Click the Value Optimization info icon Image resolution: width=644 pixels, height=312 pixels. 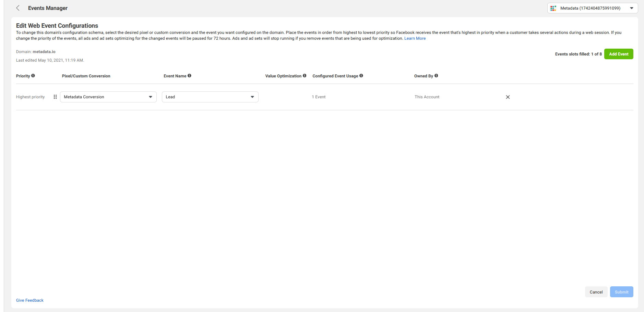coord(305,76)
